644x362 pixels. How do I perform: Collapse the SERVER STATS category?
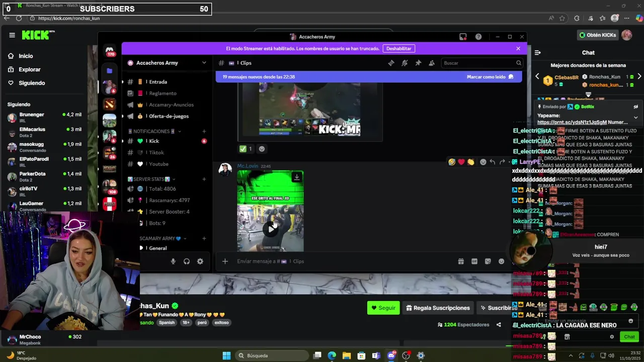pyautogui.click(x=152, y=179)
